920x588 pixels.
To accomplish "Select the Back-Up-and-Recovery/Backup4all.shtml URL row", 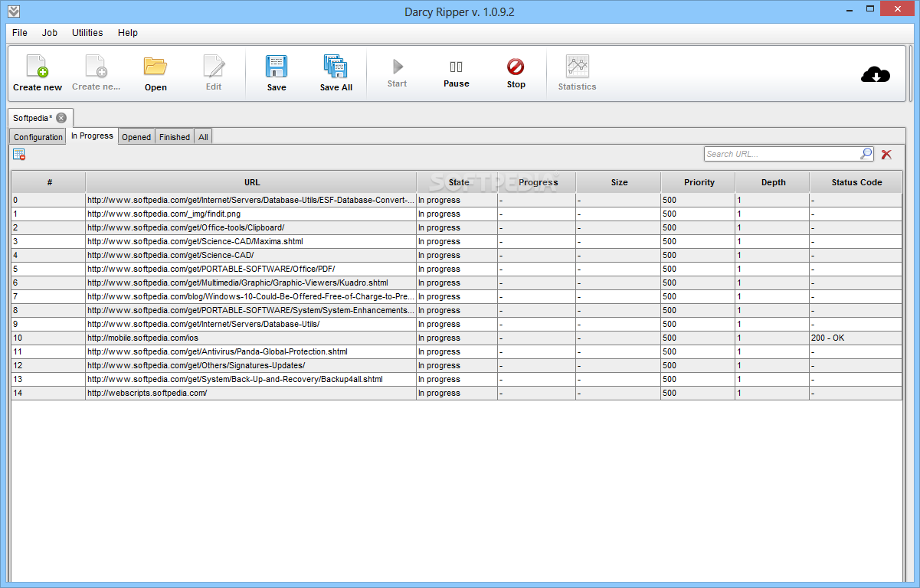I will pyautogui.click(x=457, y=379).
